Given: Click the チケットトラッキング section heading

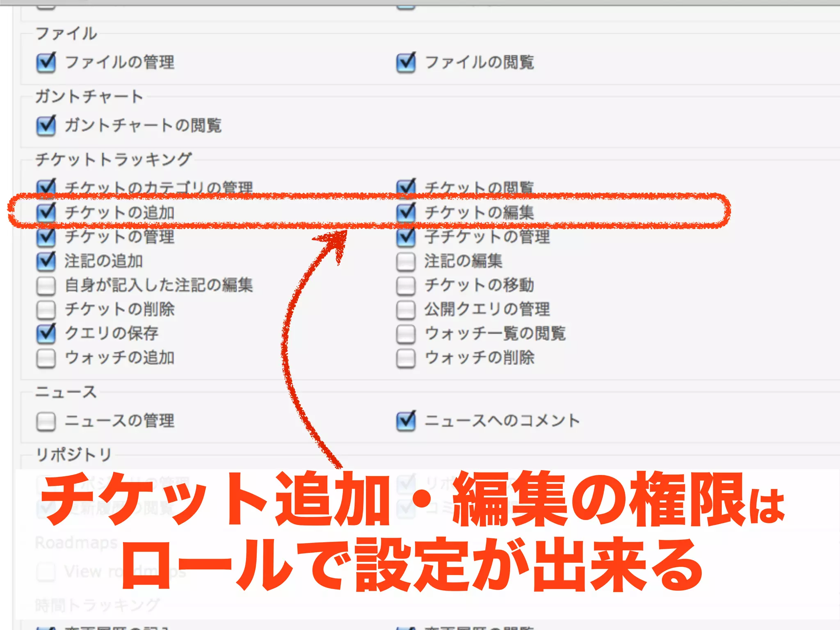Looking at the screenshot, I should point(114,159).
